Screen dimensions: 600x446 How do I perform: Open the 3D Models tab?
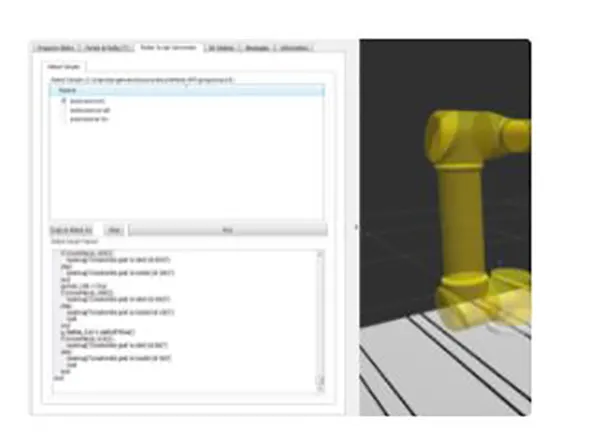[x=221, y=48]
